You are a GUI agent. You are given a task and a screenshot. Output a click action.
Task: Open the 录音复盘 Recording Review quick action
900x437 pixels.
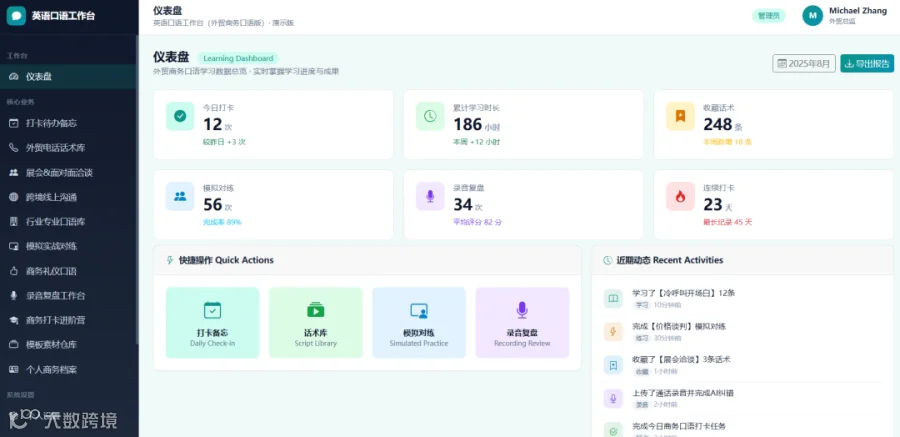click(x=522, y=323)
